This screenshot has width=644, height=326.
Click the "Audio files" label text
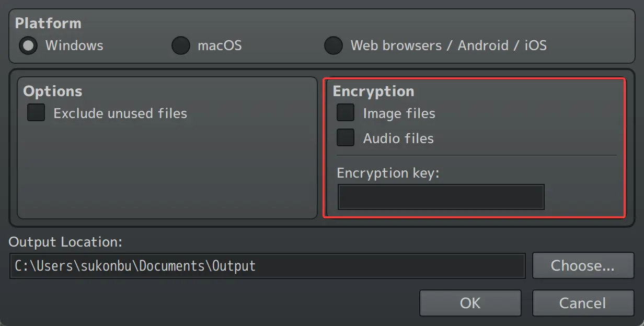coord(398,138)
